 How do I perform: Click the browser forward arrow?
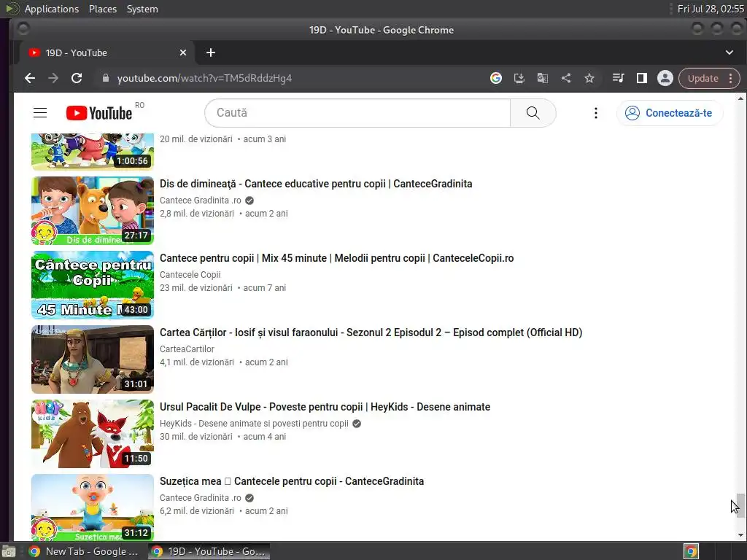(x=53, y=78)
